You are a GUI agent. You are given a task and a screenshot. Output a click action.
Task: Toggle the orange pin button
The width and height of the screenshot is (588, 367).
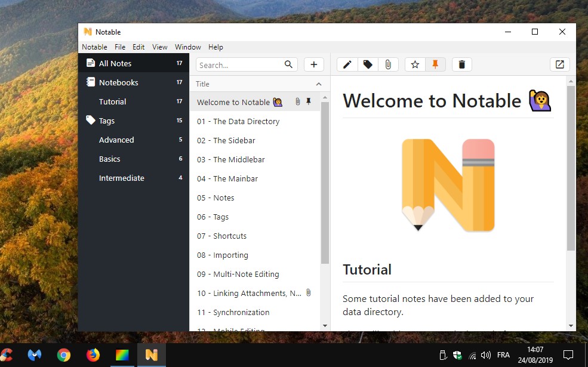point(435,64)
